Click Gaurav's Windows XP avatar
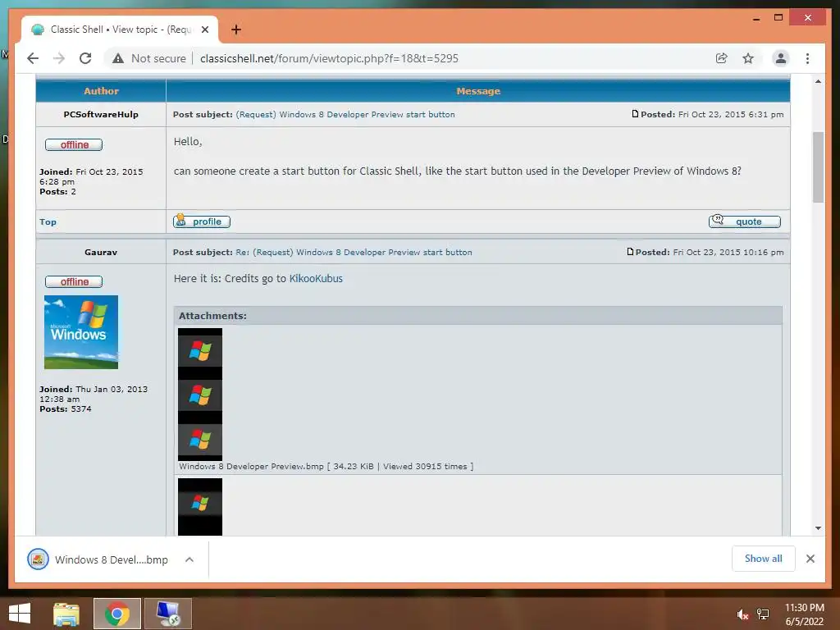The image size is (840, 630). pos(81,332)
